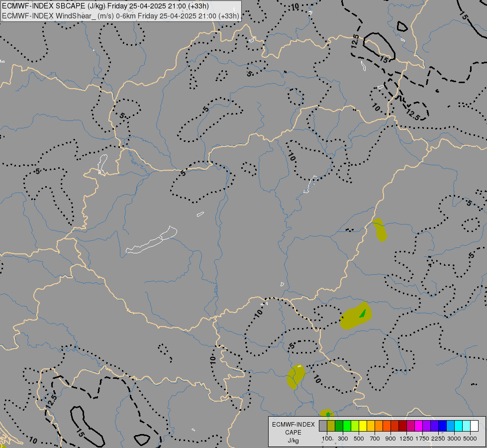Click the white swatch ending the legend
The height and width of the screenshot is (448, 487).
pyautogui.click(x=475, y=426)
